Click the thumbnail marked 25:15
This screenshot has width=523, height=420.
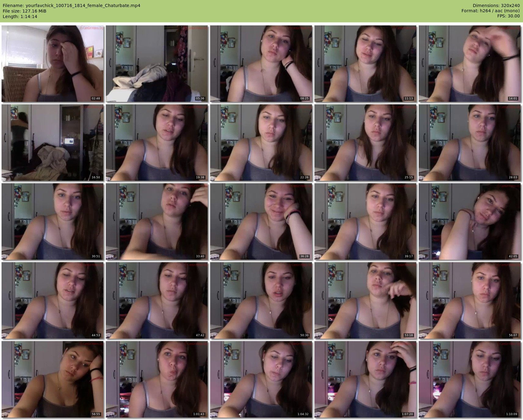pos(365,143)
